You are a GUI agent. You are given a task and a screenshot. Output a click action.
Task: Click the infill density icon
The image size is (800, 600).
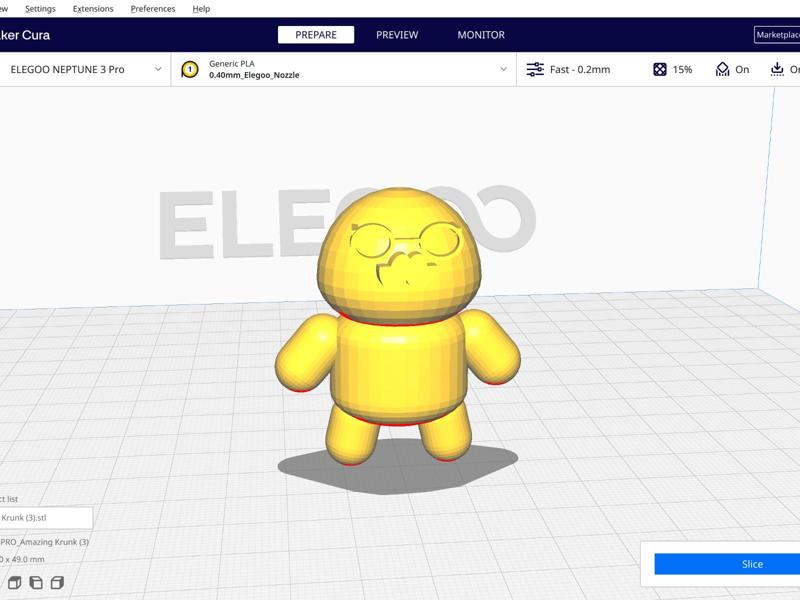pos(660,69)
